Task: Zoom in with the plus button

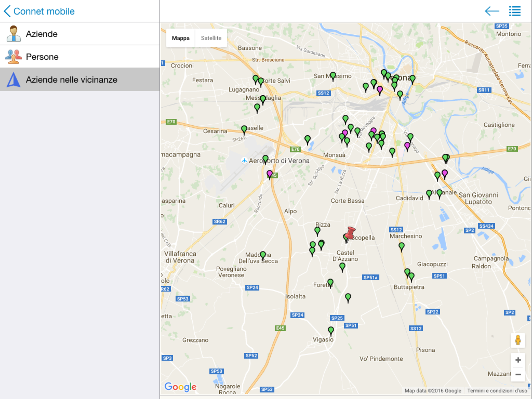Action: 518,360
